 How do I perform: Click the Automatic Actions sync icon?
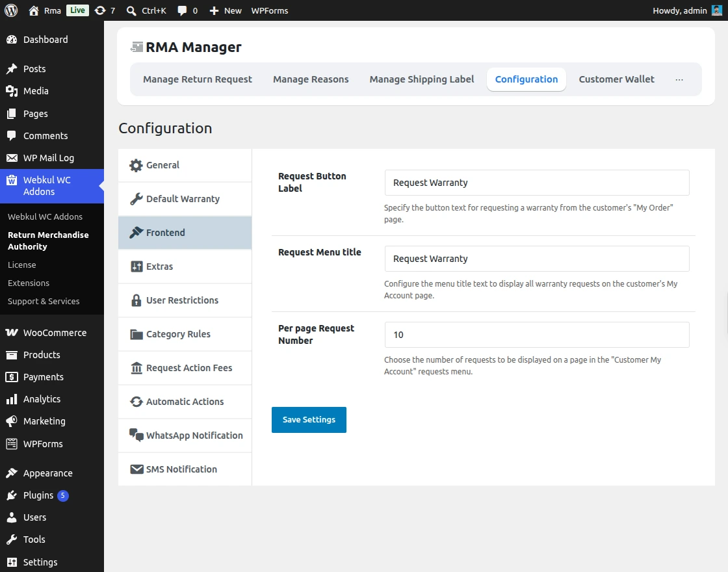coord(136,402)
